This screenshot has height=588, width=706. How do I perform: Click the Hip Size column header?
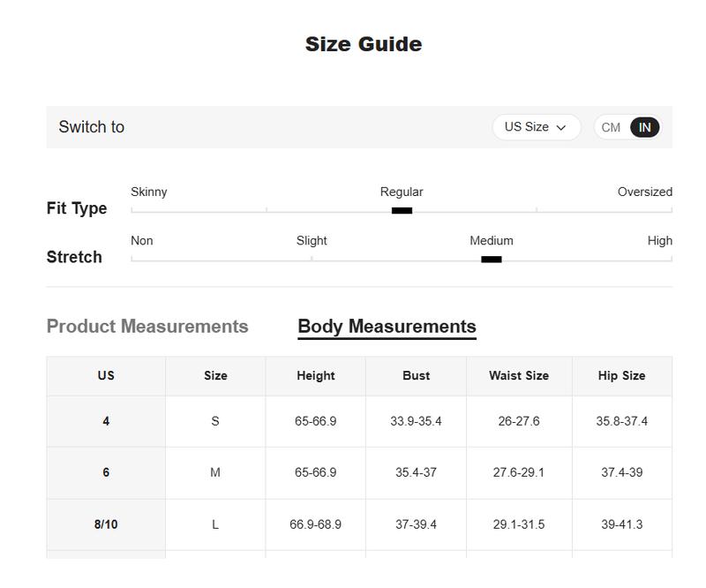(x=621, y=376)
